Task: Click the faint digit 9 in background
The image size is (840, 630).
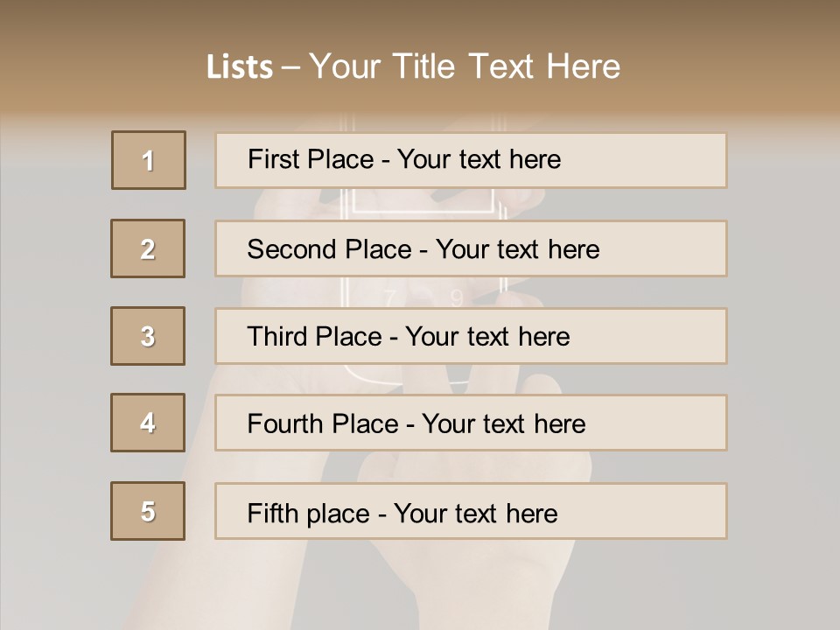Action: click(456, 298)
